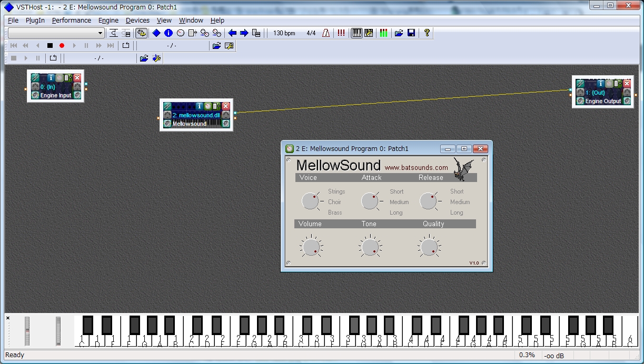Toggle the metronome icon
This screenshot has width=644, height=364.
coord(326,33)
